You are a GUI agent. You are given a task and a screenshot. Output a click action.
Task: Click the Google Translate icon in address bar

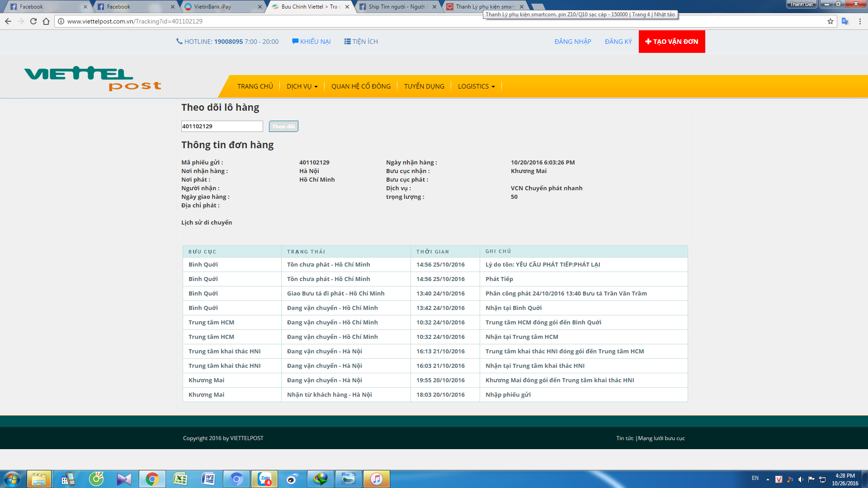tap(845, 21)
